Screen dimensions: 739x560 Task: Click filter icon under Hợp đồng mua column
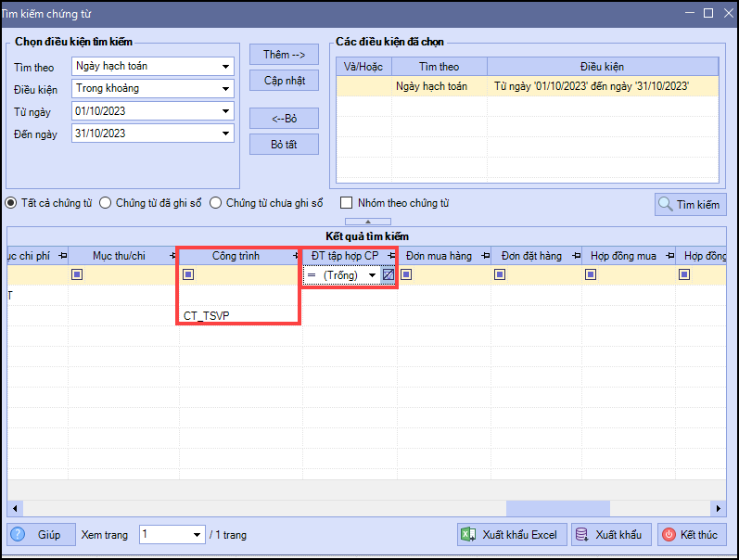point(592,274)
